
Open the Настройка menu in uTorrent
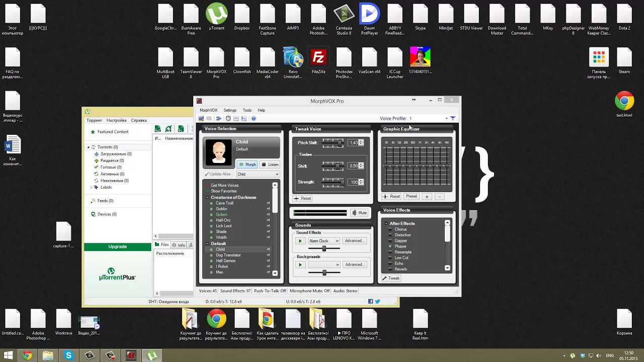pos(116,120)
